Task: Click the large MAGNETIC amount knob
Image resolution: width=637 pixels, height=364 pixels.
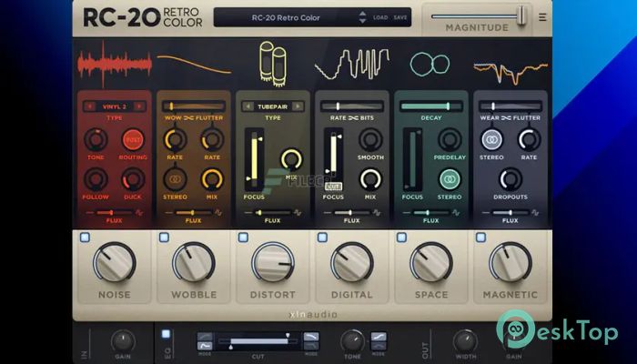Action: tap(511, 262)
